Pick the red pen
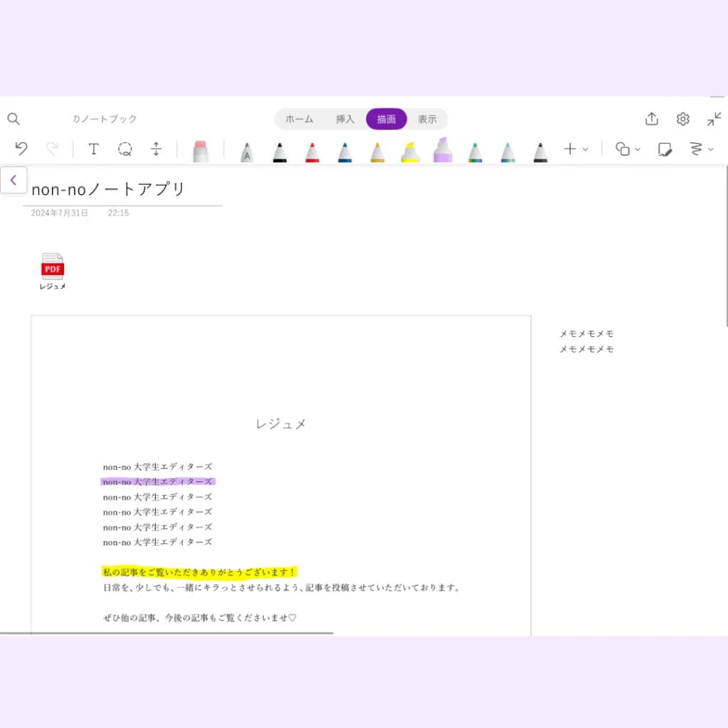728x728 pixels. tap(312, 152)
